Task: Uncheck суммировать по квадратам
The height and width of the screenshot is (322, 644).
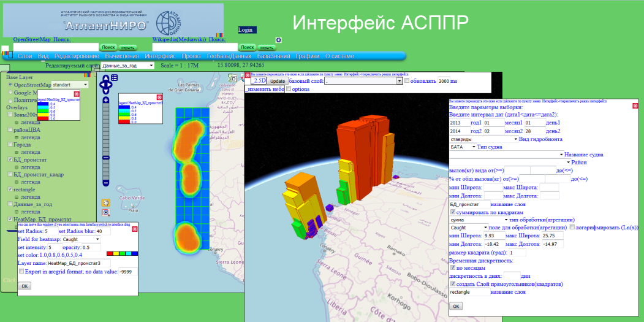Action: tap(453, 212)
